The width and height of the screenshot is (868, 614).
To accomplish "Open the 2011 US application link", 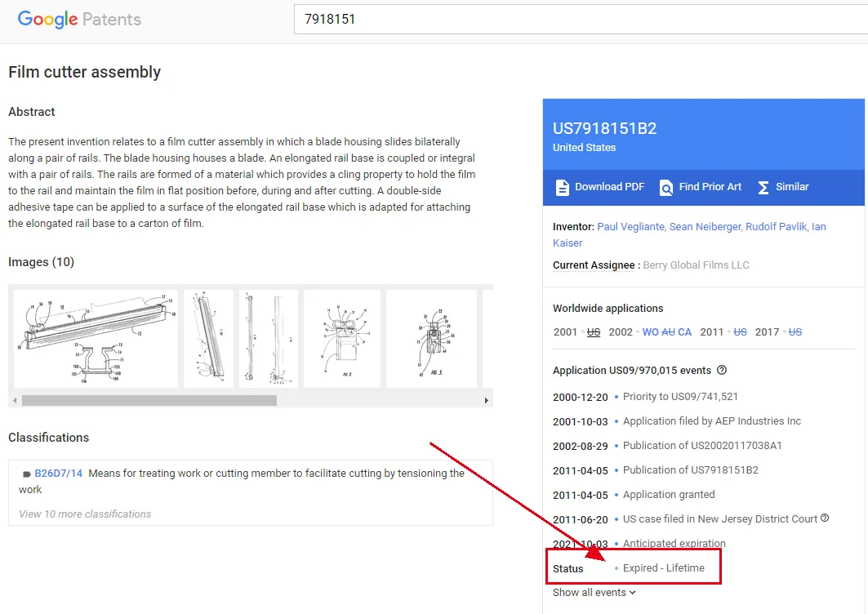I will tap(740, 332).
